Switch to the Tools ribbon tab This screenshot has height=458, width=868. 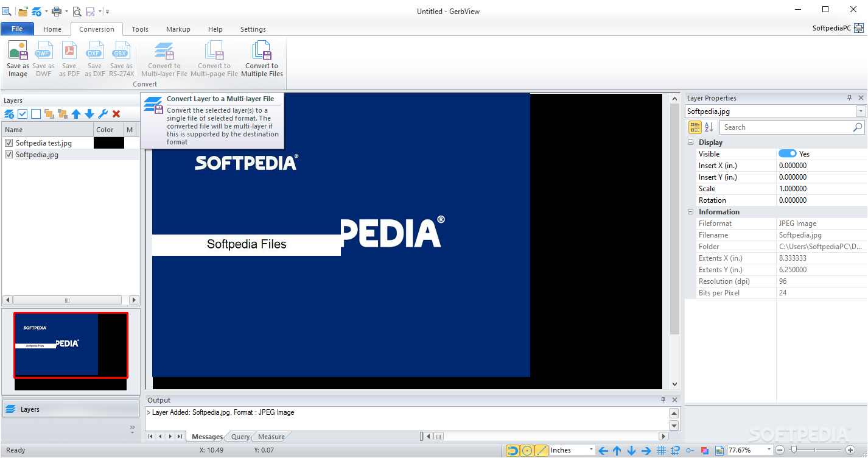point(140,29)
